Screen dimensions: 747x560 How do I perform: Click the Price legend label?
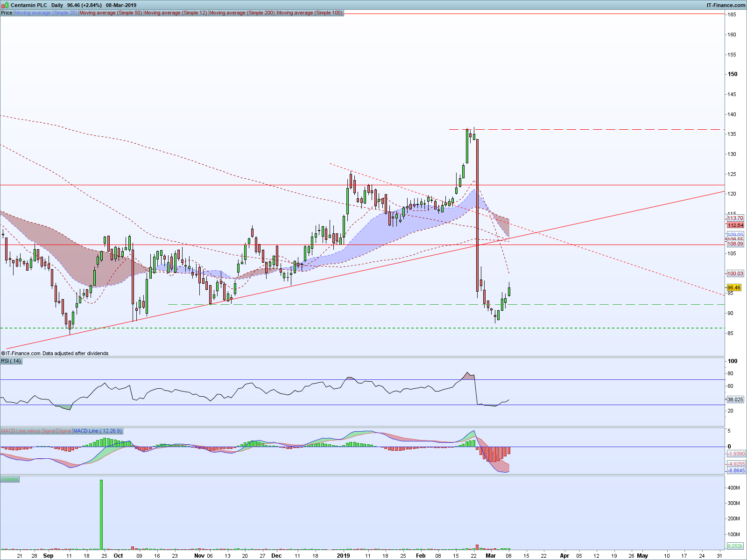7,13
